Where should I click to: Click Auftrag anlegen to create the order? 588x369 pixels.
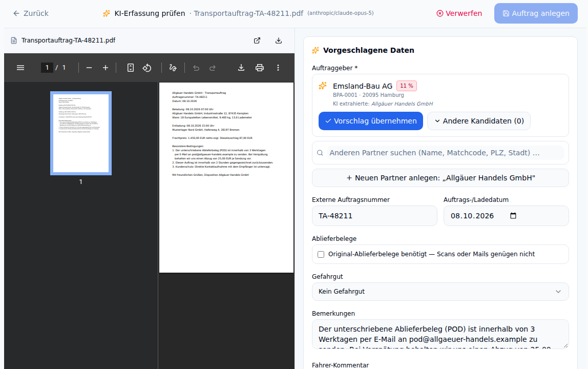[x=536, y=13]
